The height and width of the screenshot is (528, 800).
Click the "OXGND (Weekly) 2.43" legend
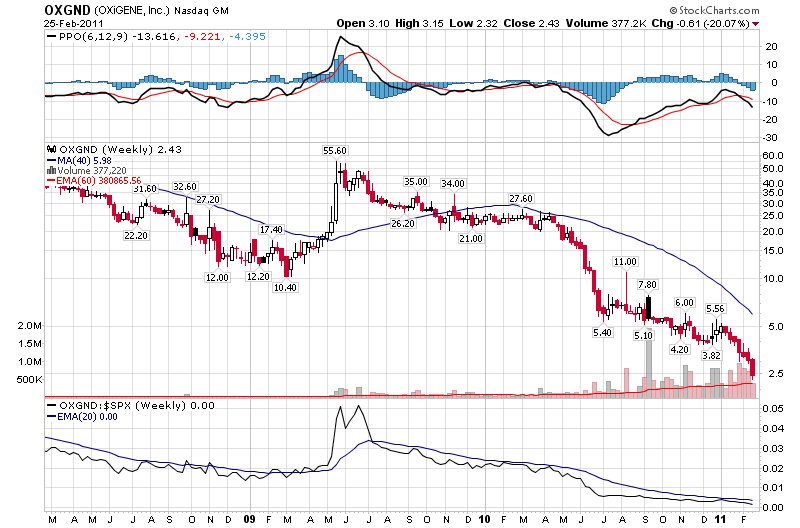120,149
